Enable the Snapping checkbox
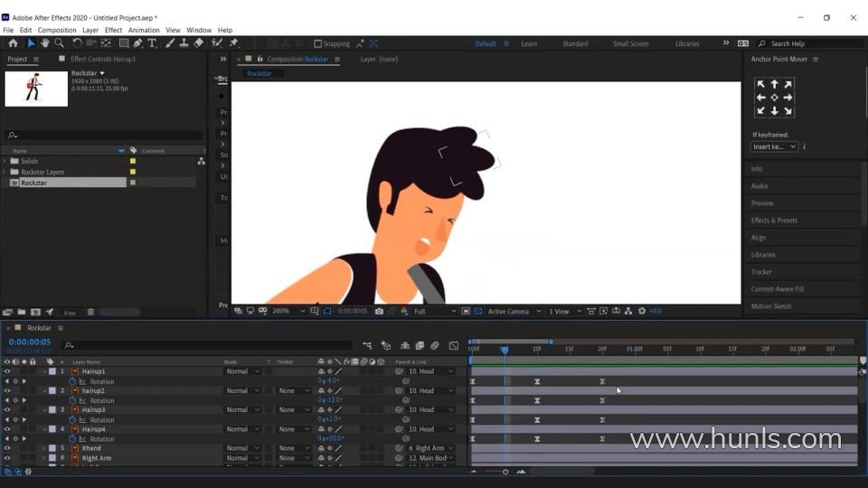 317,43
